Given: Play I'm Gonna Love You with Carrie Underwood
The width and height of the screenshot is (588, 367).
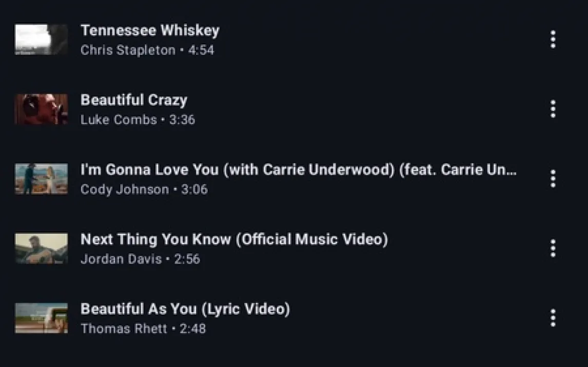Looking at the screenshot, I should [x=299, y=170].
